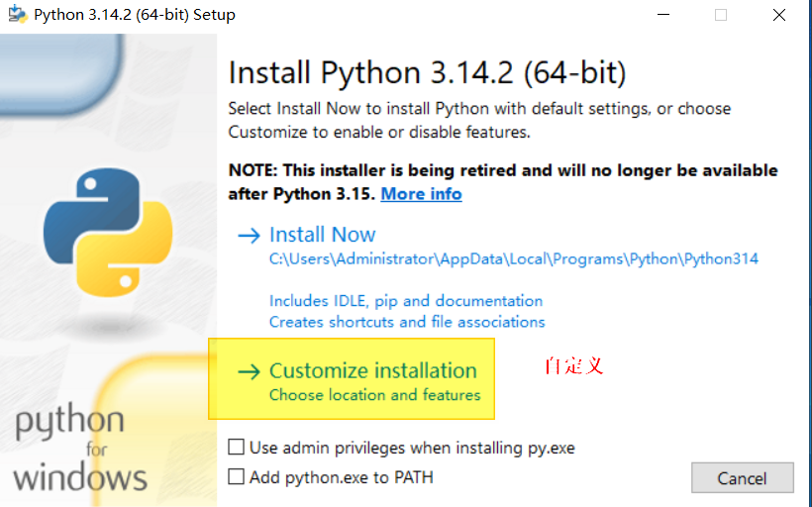Click the greyed-out maximize window button
Image resolution: width=812 pixels, height=507 pixels.
721,15
